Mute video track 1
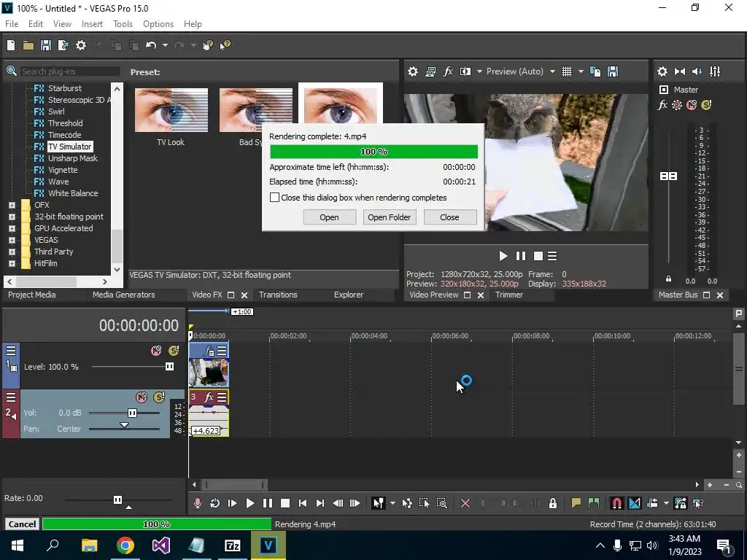This screenshot has height=560, width=747. (x=156, y=351)
